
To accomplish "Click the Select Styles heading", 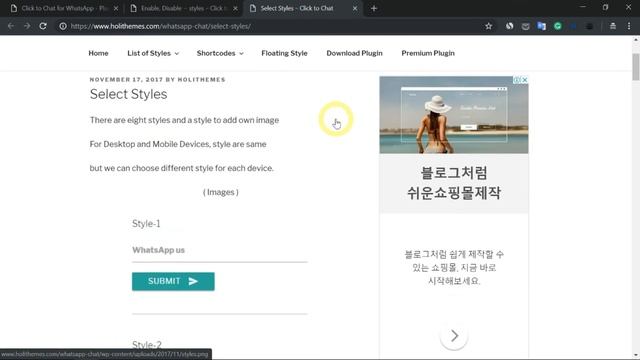I will pos(129,94).
